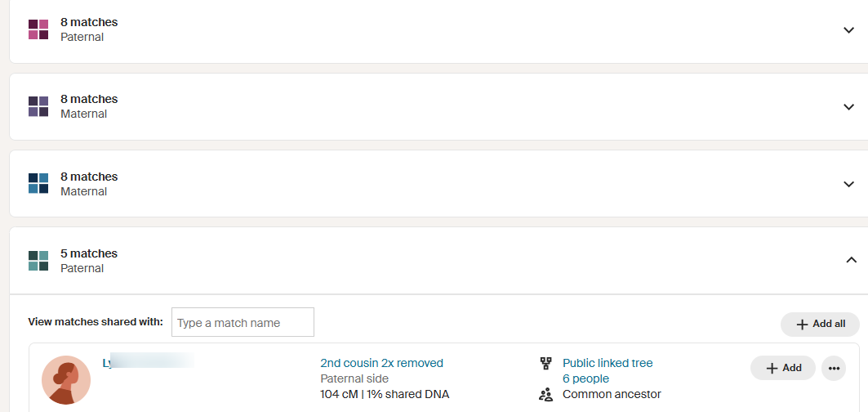Open the 2nd cousin 2x removed link
The image size is (868, 412).
382,363
